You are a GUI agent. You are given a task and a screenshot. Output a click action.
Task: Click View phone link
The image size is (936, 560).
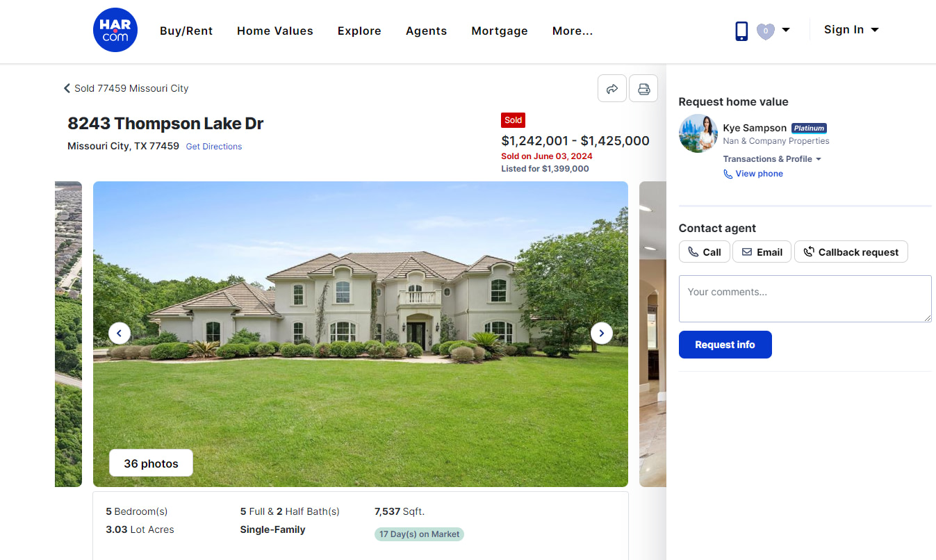(753, 174)
